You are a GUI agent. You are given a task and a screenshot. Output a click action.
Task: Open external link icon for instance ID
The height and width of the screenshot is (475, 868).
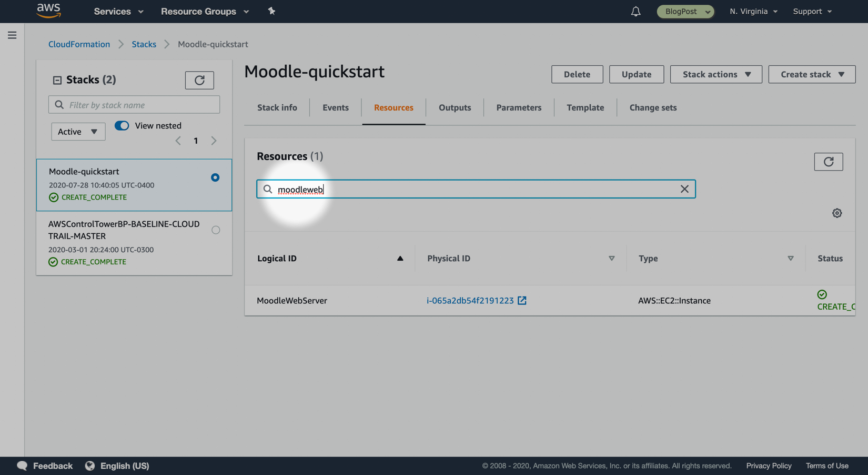(522, 301)
